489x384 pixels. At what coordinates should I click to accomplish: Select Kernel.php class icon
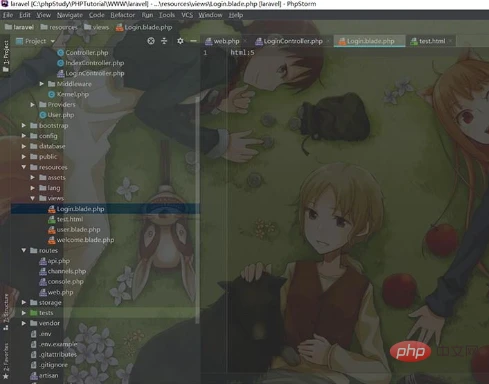tap(51, 94)
